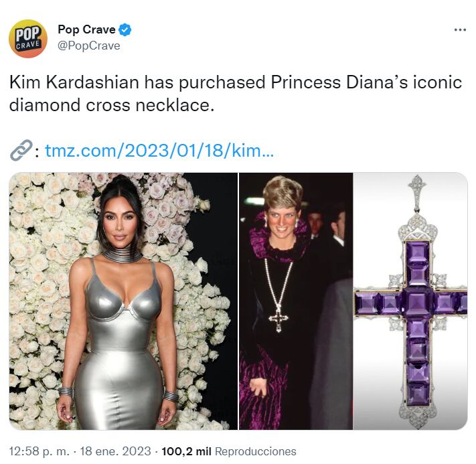Viewport: 476px width, 464px height.
Task: View the amethyst cross pendant image
Action: pyautogui.click(x=410, y=301)
